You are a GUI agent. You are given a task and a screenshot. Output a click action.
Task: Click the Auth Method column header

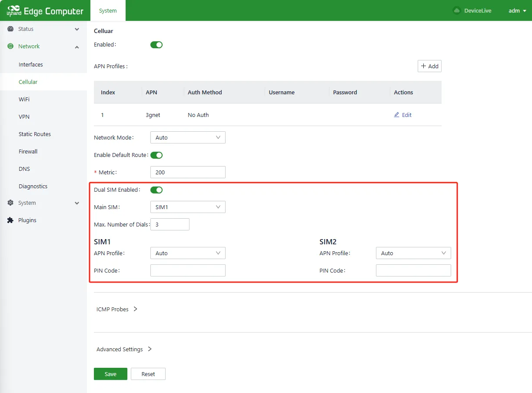click(x=205, y=92)
